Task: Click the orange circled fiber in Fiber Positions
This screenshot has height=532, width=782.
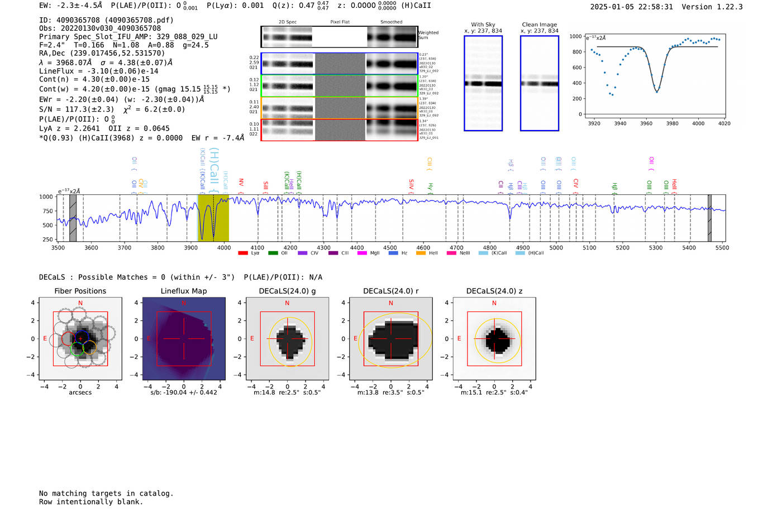Action: (x=89, y=348)
